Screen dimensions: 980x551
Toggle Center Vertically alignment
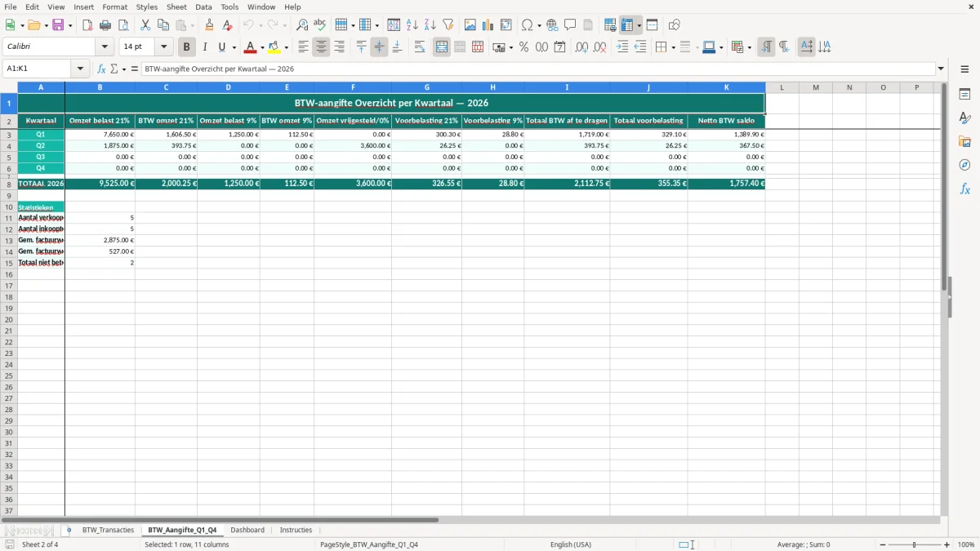point(379,47)
